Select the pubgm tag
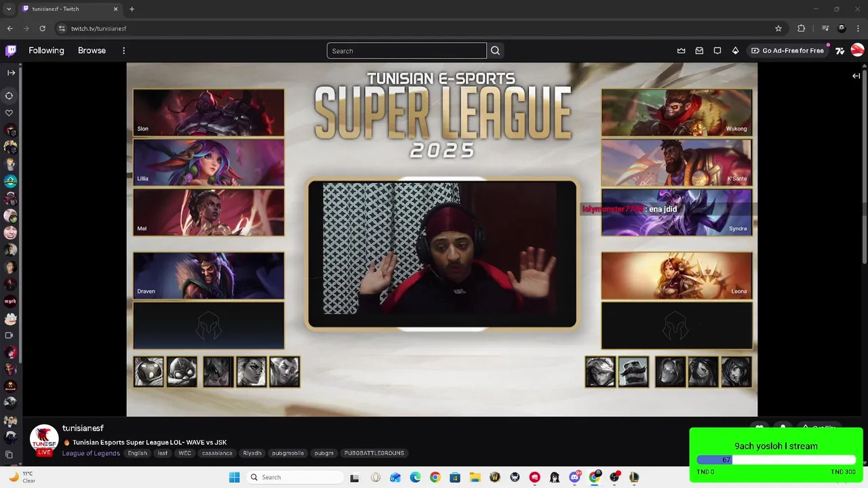The height and width of the screenshot is (488, 868). (x=324, y=453)
